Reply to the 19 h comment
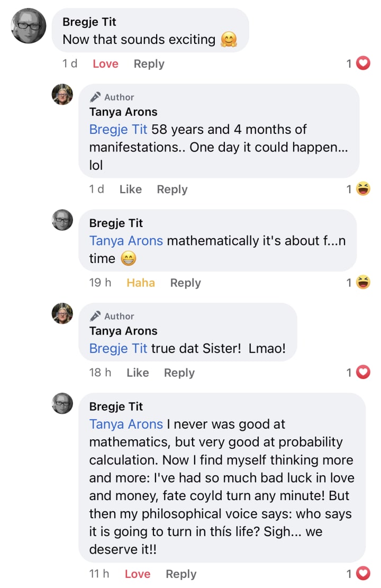The width and height of the screenshot is (381, 588). 185,283
